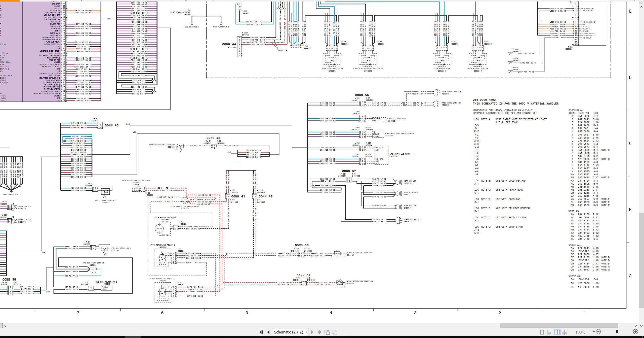Screen dimensions: 644x338
Task: Click the CONN 39 connector label
Action: pyautogui.click(x=9, y=279)
